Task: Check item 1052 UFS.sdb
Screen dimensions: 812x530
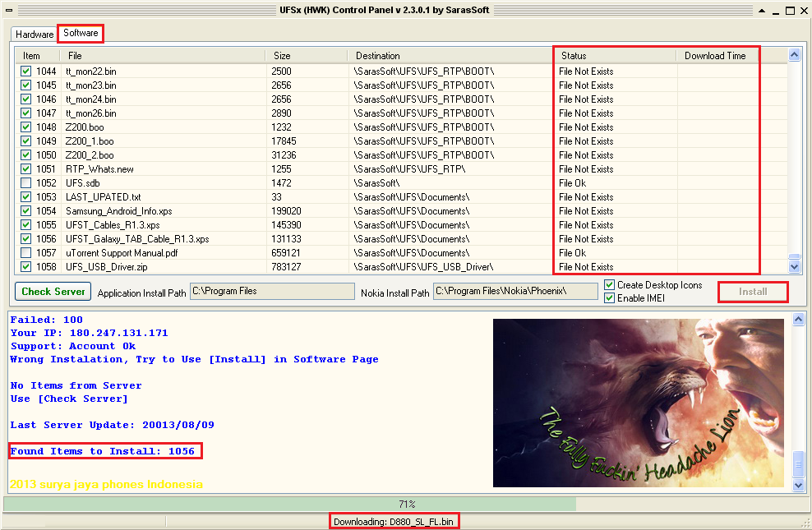Action: tap(26, 182)
